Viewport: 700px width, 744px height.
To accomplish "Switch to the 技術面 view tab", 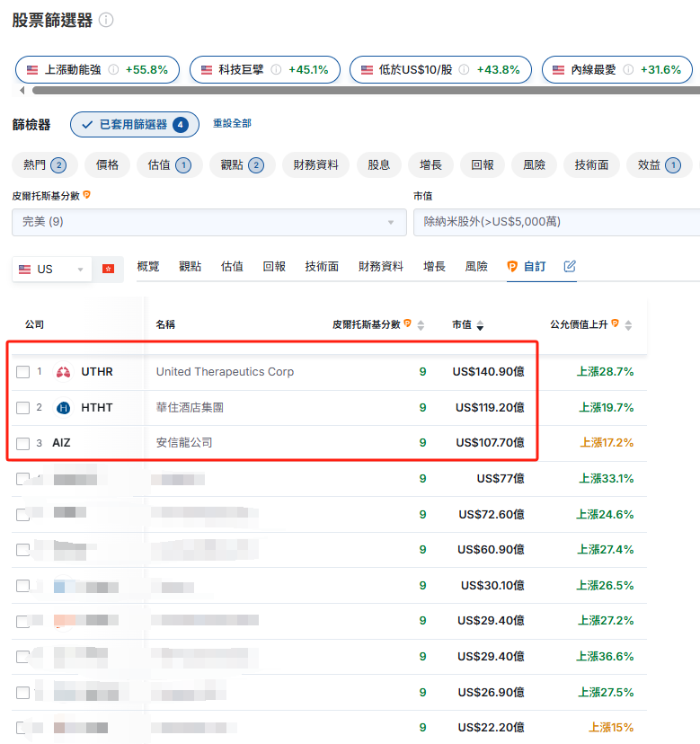I will [x=322, y=266].
